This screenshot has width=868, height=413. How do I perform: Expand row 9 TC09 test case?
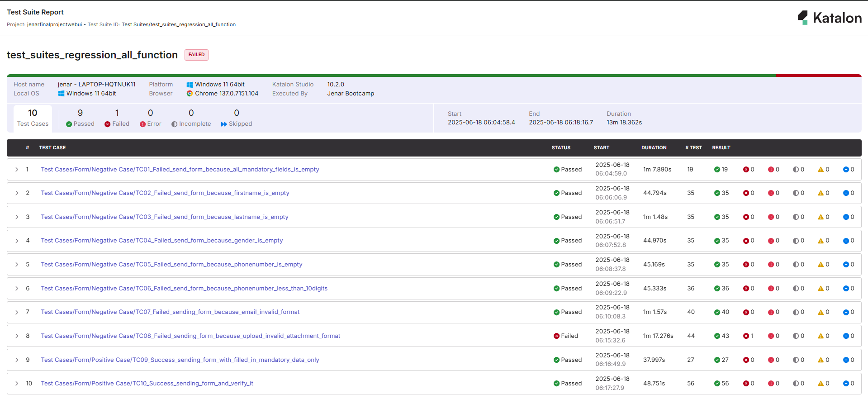coord(17,360)
